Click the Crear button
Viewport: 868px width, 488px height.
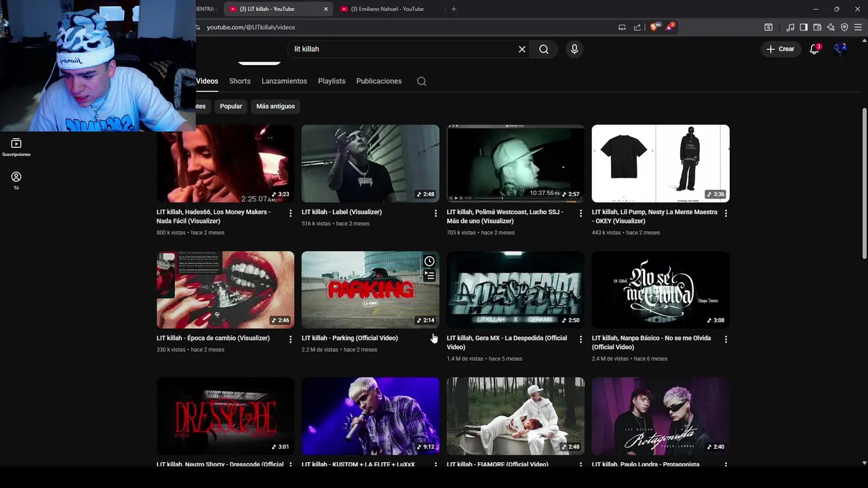[x=781, y=49]
